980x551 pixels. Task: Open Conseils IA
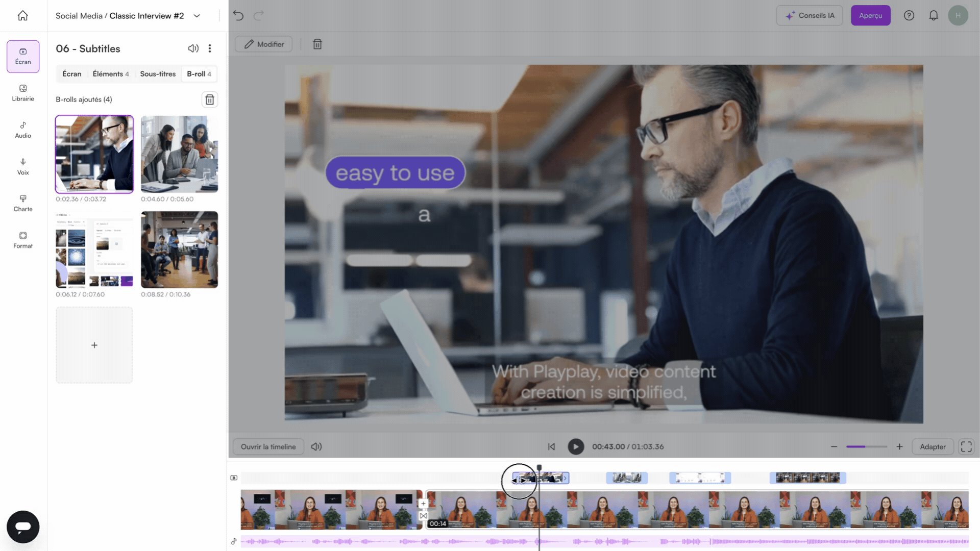point(810,15)
